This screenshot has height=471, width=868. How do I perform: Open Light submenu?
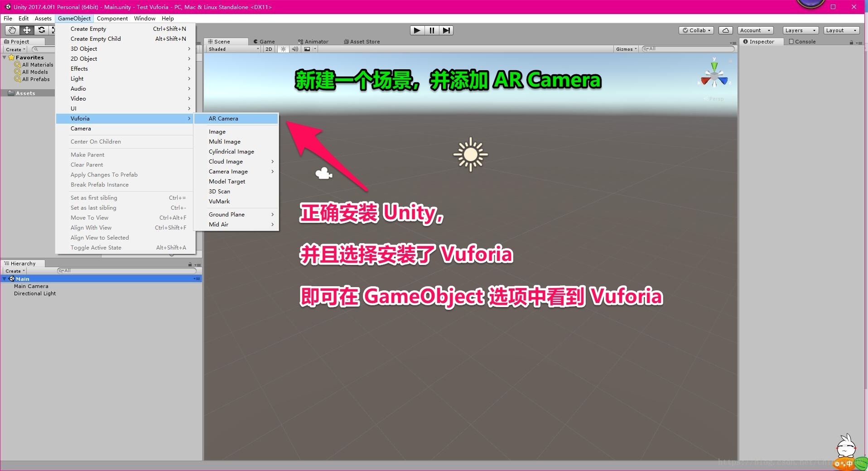[x=125, y=79]
